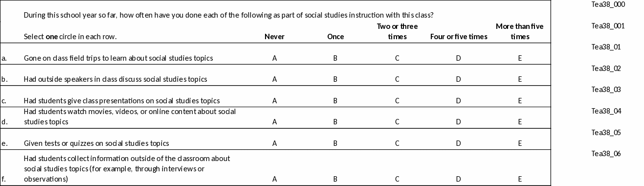Select B for class field trips row
Screen dimensions: 644x186
click(x=335, y=58)
